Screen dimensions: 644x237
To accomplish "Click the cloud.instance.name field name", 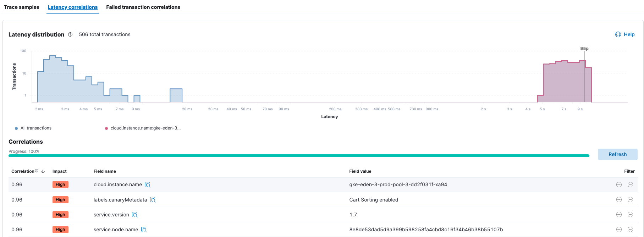I will point(118,184).
